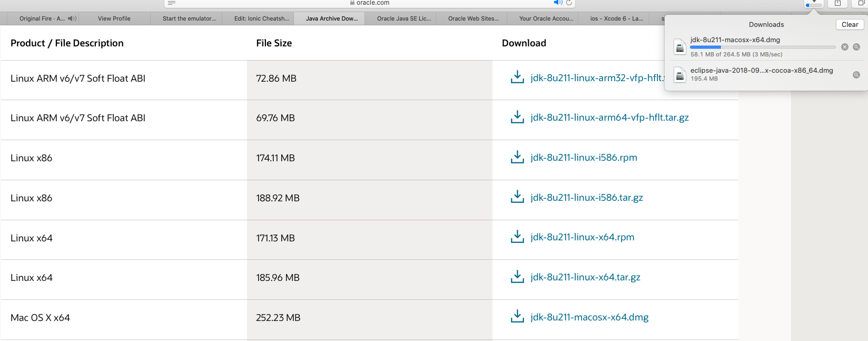
Task: Mute the Original Fire tab audio icon
Action: [x=72, y=18]
